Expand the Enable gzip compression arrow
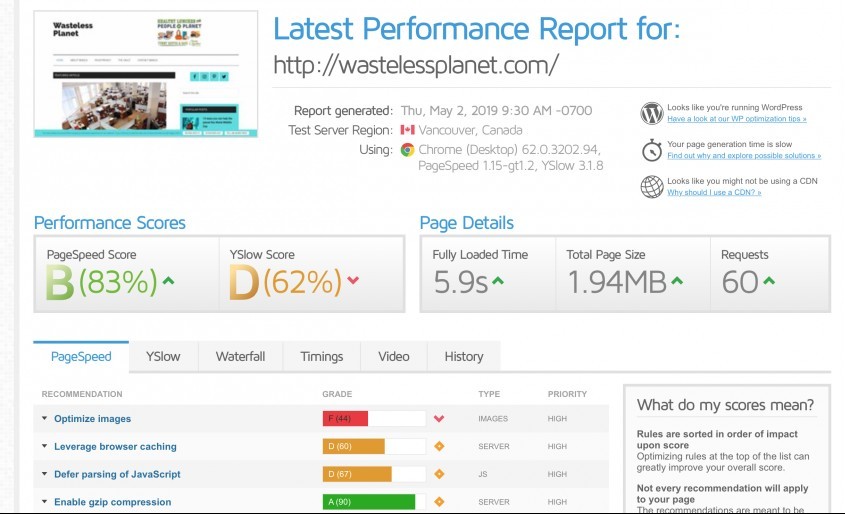Viewport: 845px width, 514px height. (45, 502)
